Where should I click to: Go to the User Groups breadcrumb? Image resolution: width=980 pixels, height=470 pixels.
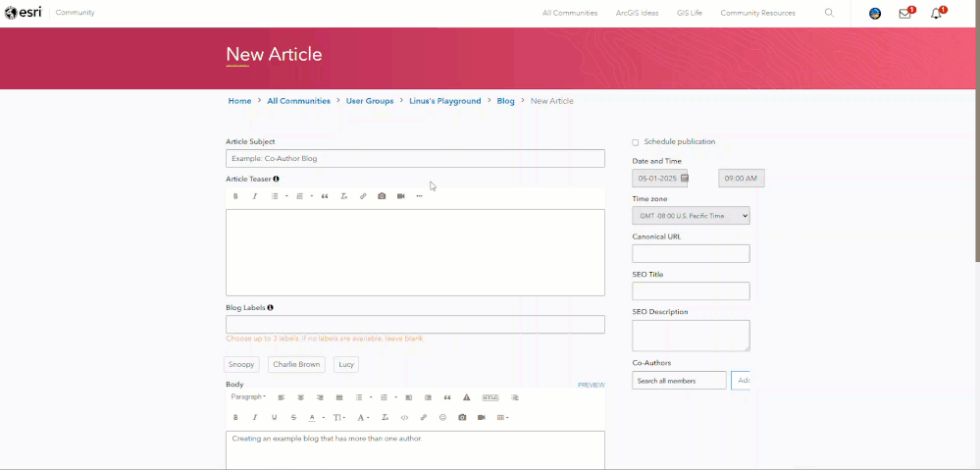click(370, 101)
